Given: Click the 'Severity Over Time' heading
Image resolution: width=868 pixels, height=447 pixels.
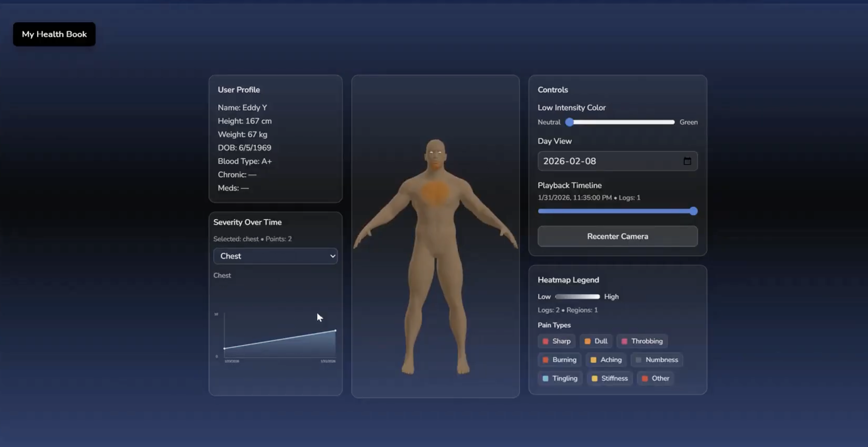Looking at the screenshot, I should click(247, 222).
